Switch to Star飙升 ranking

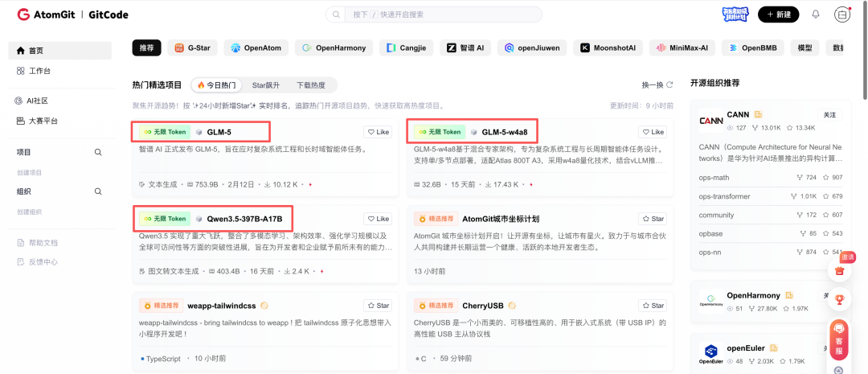tap(266, 85)
